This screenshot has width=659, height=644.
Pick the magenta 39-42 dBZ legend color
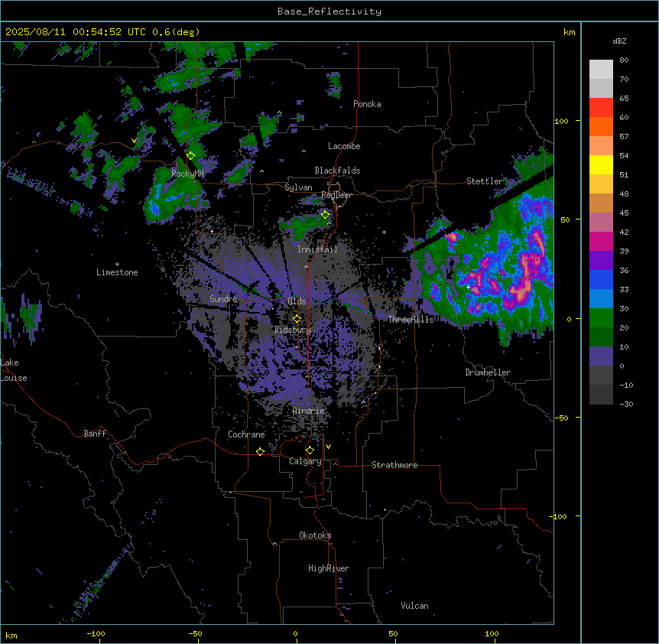601,241
